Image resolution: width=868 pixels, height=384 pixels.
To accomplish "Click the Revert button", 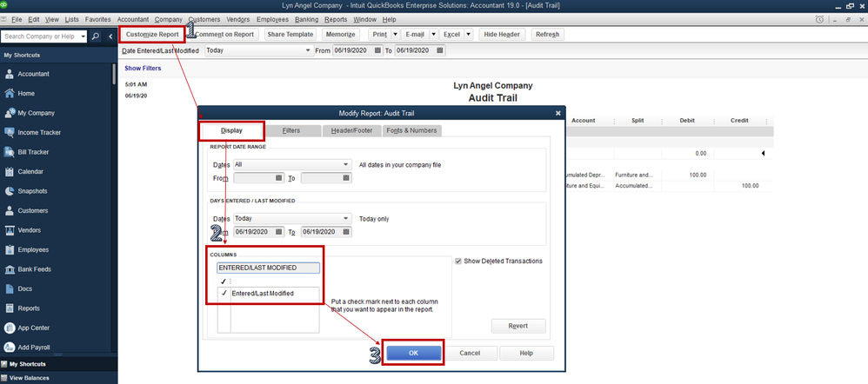I will [518, 326].
